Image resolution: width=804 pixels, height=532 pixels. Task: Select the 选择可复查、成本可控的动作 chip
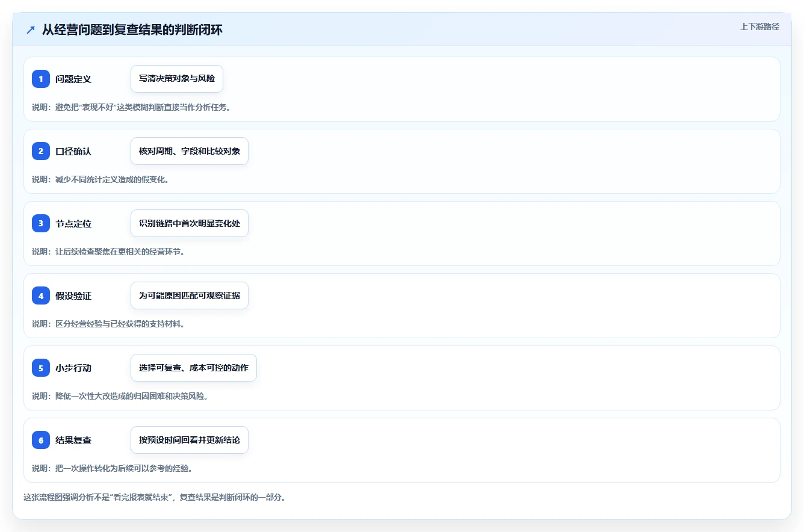[194, 368]
